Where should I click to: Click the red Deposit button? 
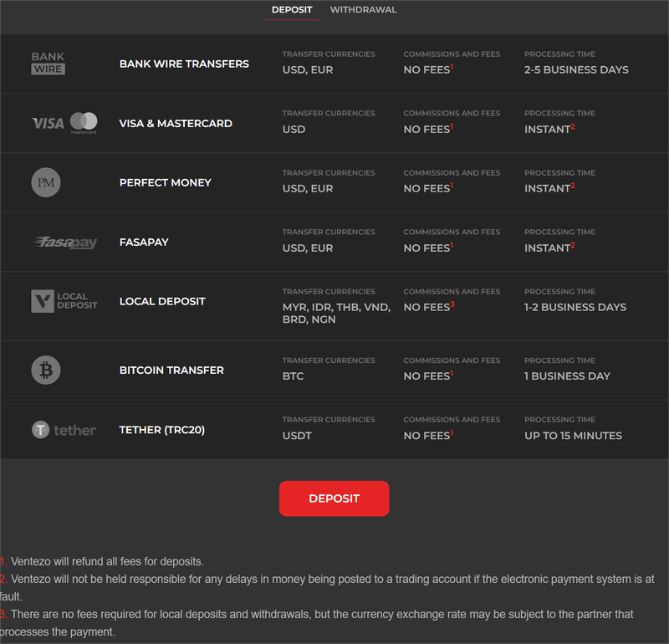[334, 498]
